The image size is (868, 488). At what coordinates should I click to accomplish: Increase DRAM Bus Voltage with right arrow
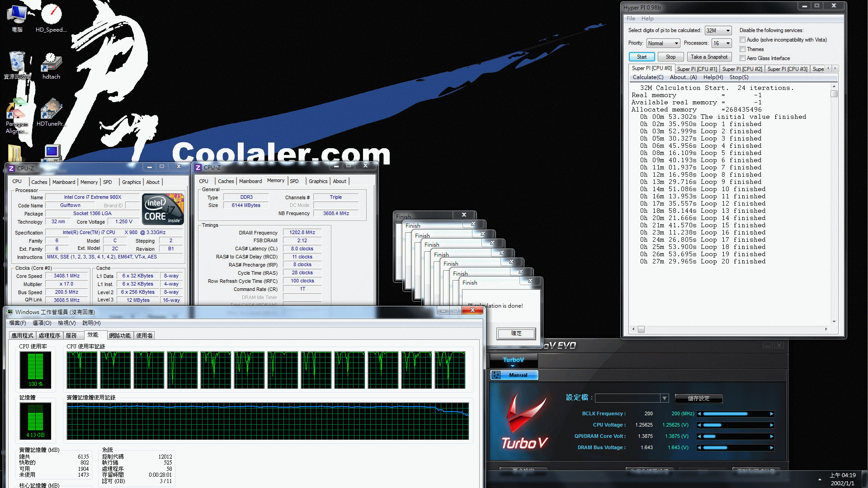772,448
